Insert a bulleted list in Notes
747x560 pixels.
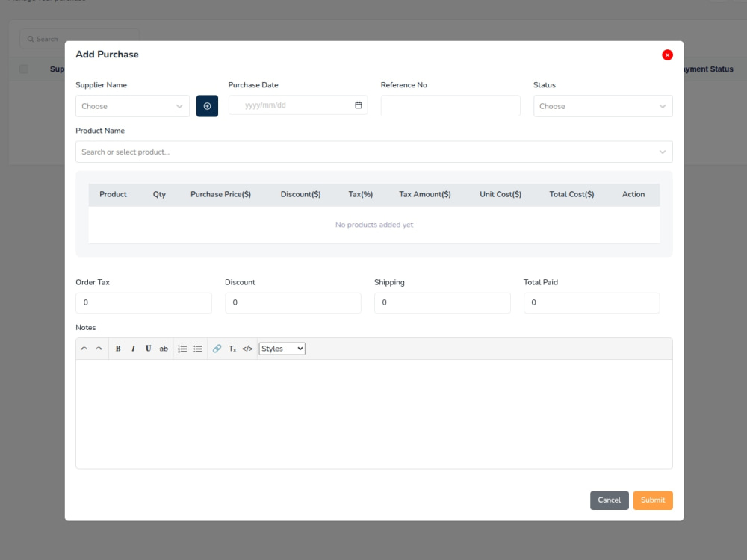click(x=198, y=349)
